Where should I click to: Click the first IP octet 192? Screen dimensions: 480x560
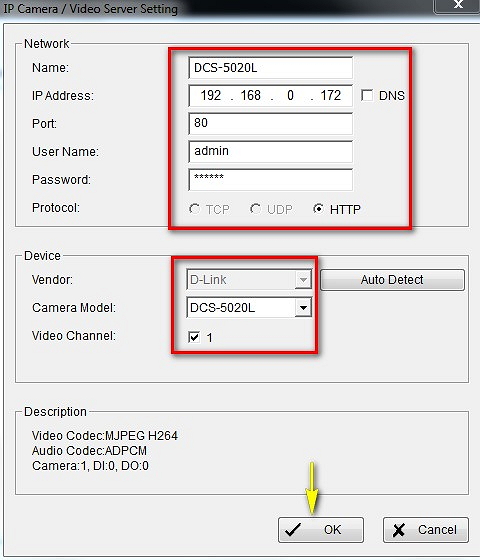point(211,95)
